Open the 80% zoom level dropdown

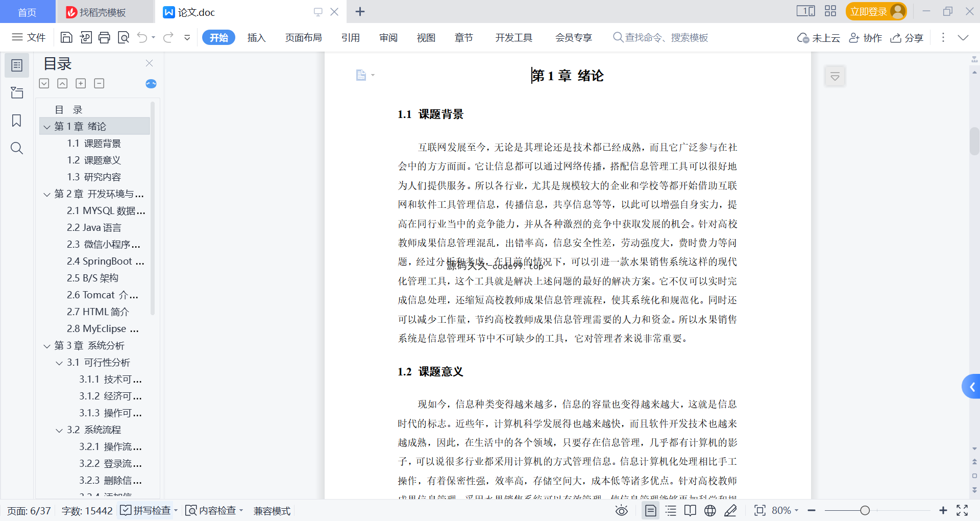coord(785,510)
